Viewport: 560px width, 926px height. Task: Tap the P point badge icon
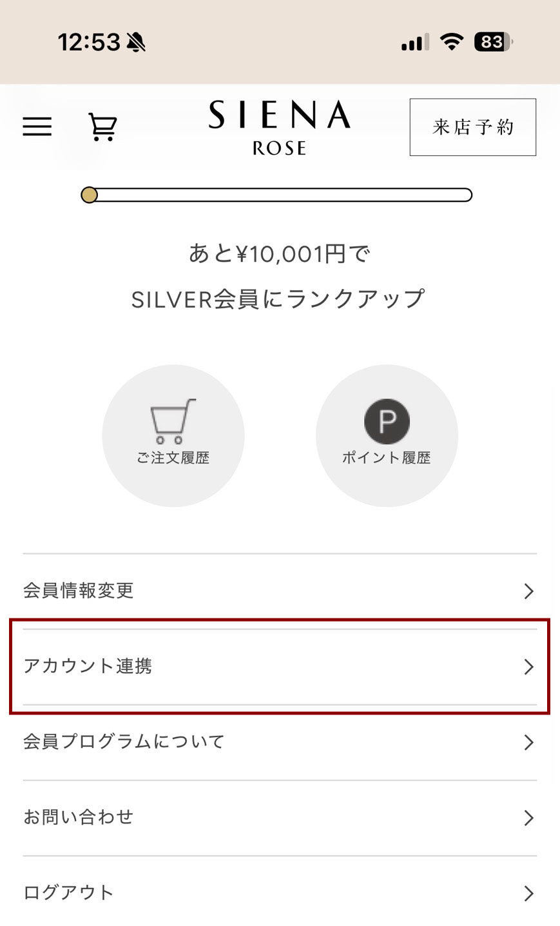(387, 420)
